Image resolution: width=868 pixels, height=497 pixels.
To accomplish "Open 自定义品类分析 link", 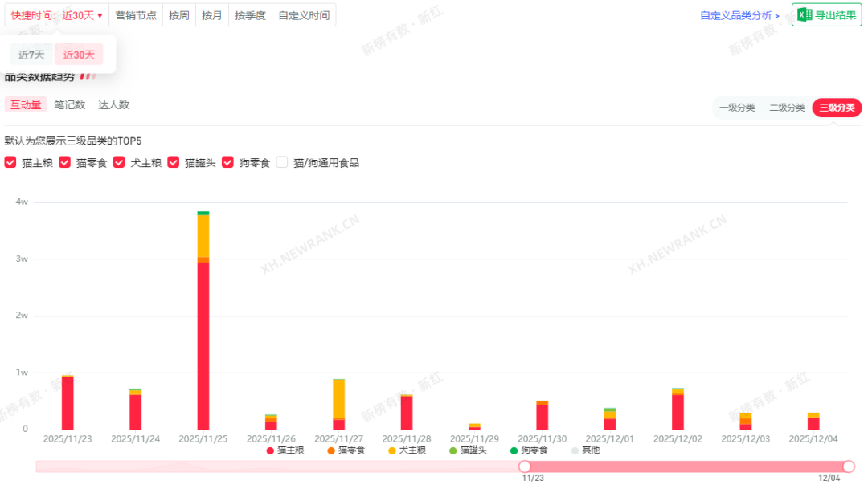I will point(739,15).
